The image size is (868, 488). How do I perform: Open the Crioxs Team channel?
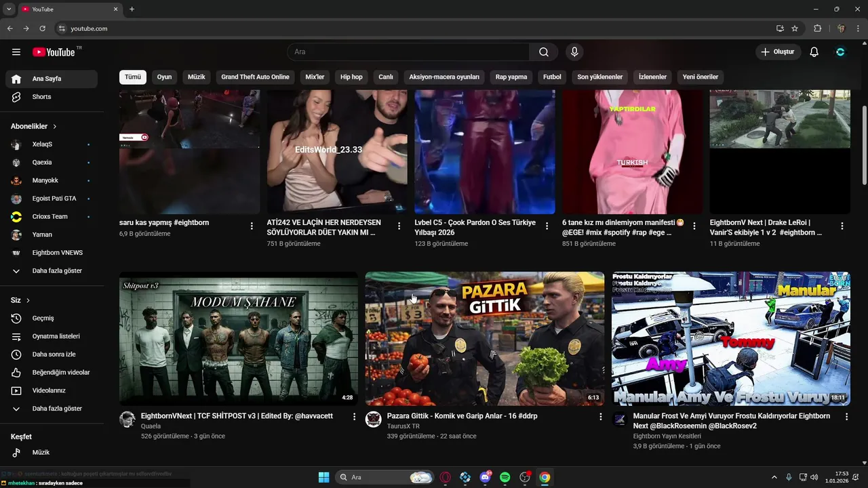pyautogui.click(x=52, y=217)
